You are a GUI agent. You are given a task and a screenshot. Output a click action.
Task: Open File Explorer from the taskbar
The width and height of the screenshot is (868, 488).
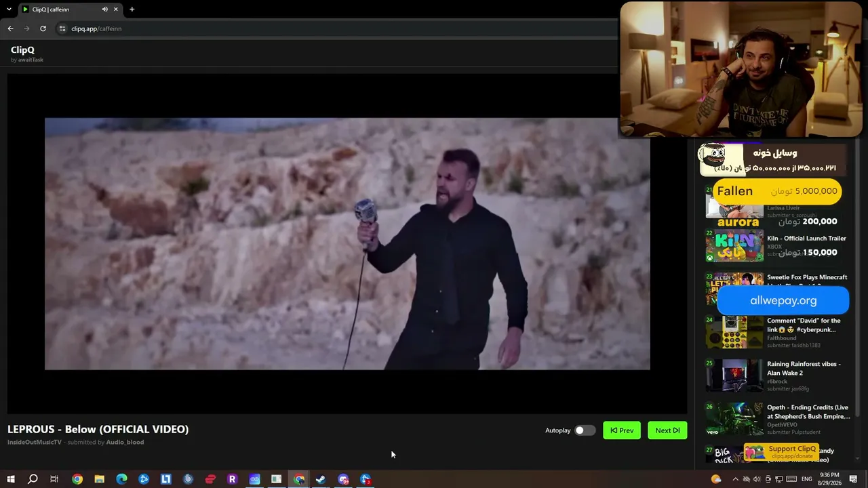tap(99, 479)
